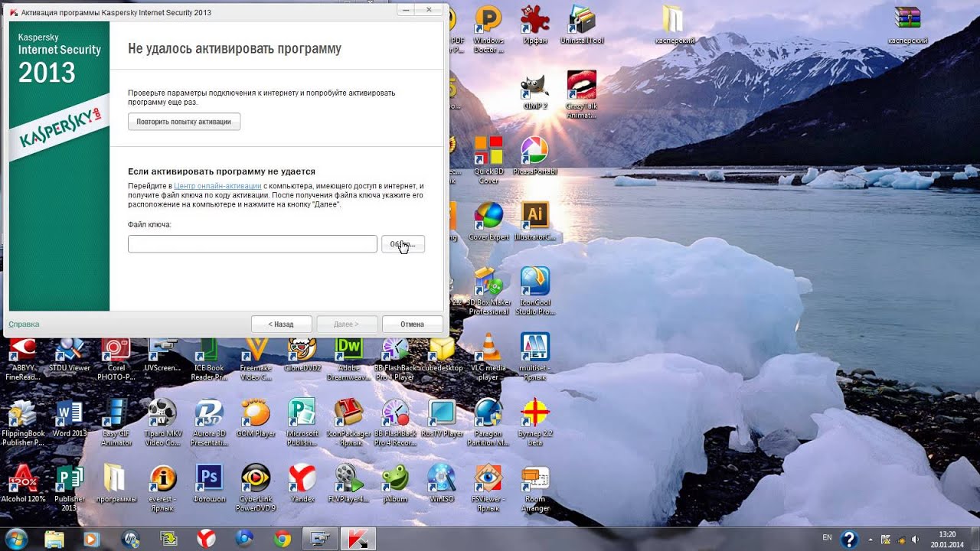The image size is (980, 551).
Task: Open Центр онлайн-активации link
Action: [x=218, y=186]
